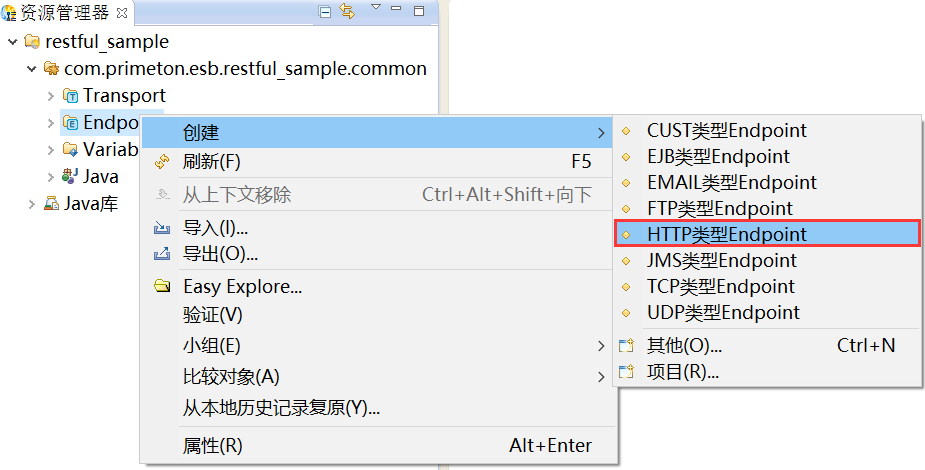Click the export icon beside 导出(O)...
This screenshot has width=925, height=470.
[162, 254]
